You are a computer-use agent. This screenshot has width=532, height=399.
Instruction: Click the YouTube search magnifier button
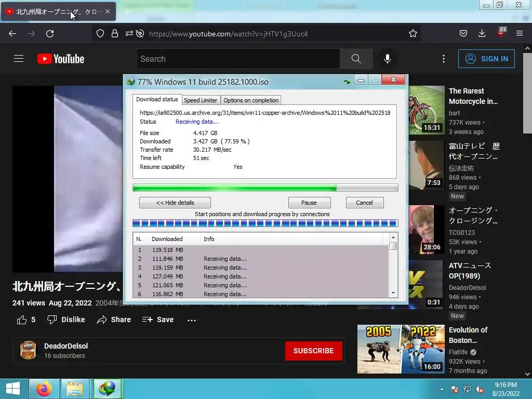356,59
